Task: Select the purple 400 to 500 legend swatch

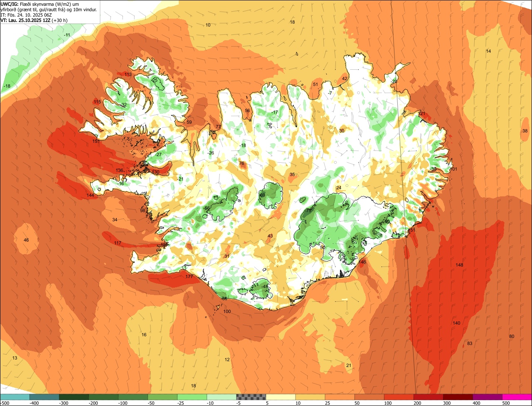Action: [488, 397]
